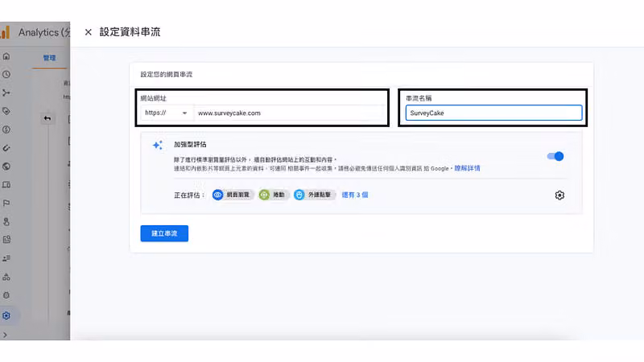
Task: Click the devices tech icon in sidebar
Action: (6, 185)
